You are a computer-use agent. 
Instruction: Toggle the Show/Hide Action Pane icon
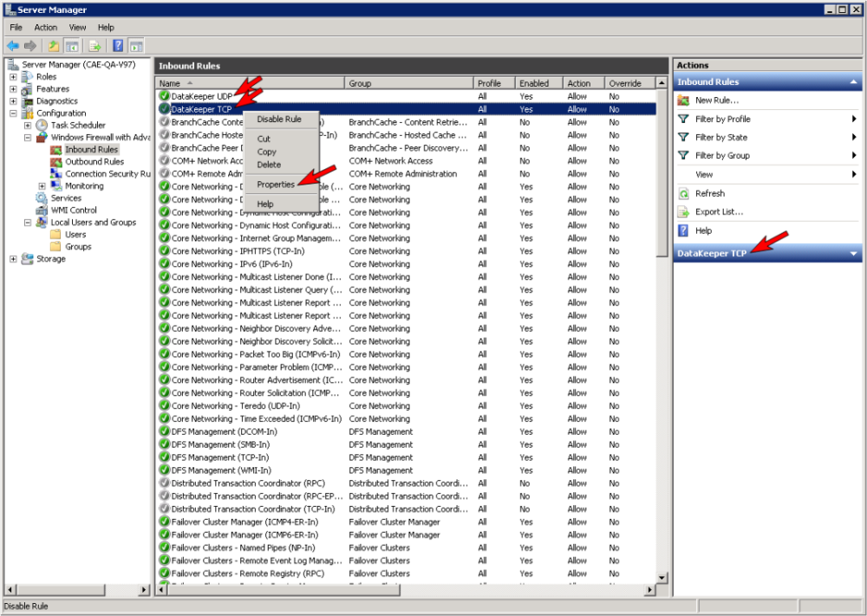(x=136, y=46)
